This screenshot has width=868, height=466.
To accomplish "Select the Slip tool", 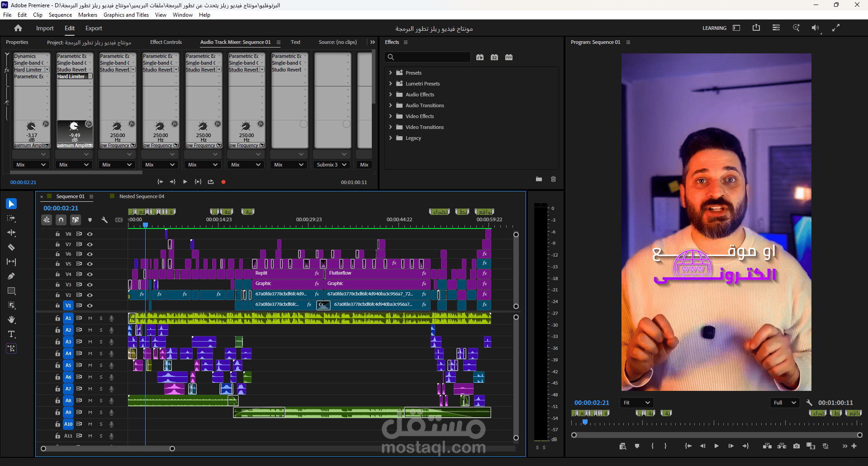I will point(11,262).
